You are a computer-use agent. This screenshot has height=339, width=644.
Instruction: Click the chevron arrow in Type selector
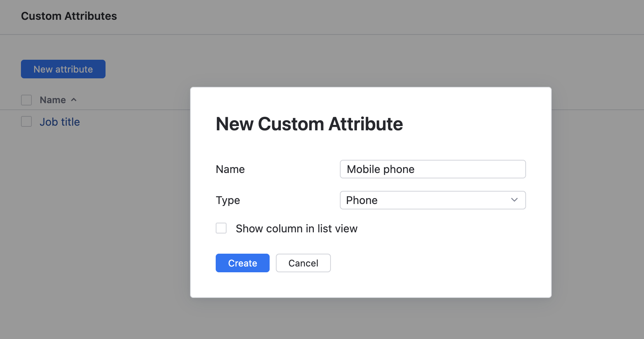514,200
